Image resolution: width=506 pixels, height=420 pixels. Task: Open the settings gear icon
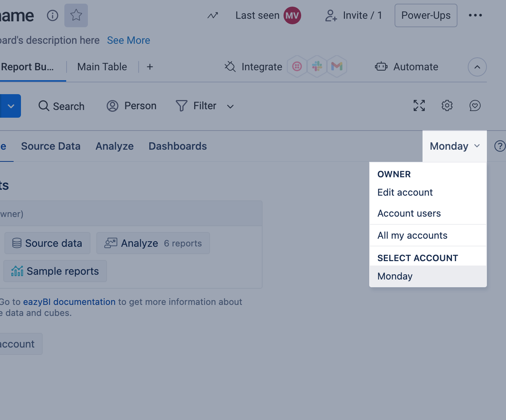[x=447, y=106]
